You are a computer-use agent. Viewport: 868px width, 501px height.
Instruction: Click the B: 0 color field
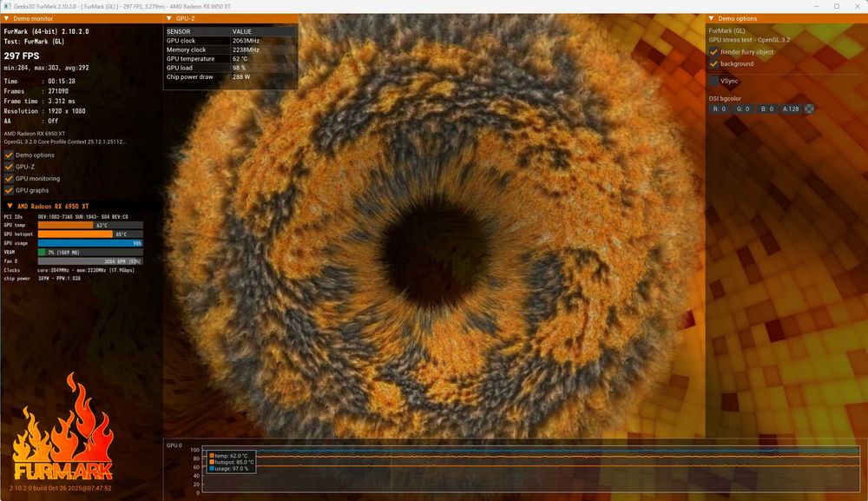point(767,109)
